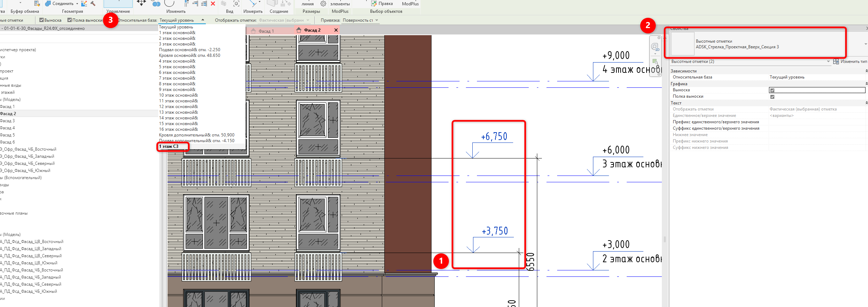868x307 pixels.
Task: Click the Изменить тип button label
Action: point(854,61)
